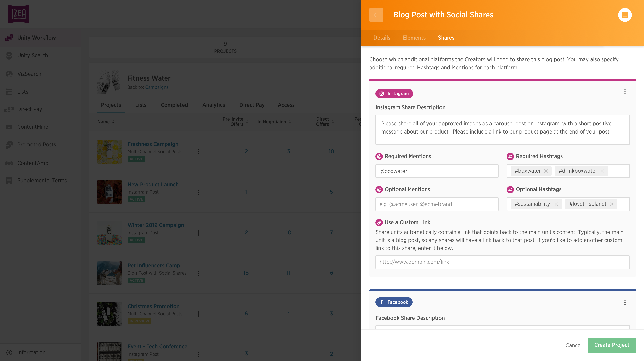Open Instagram section three-dot menu
644x361 pixels.
coord(625,92)
